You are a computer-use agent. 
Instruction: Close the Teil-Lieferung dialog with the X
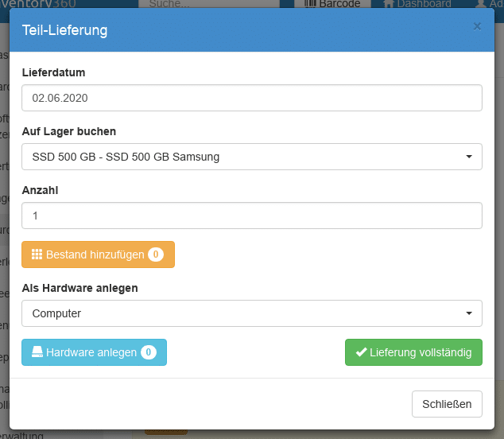[477, 26]
